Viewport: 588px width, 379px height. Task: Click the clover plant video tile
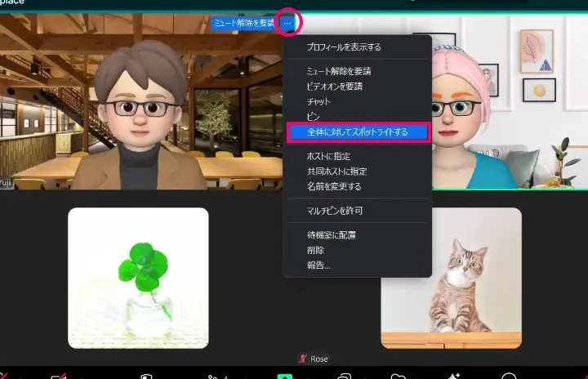pyautogui.click(x=138, y=278)
